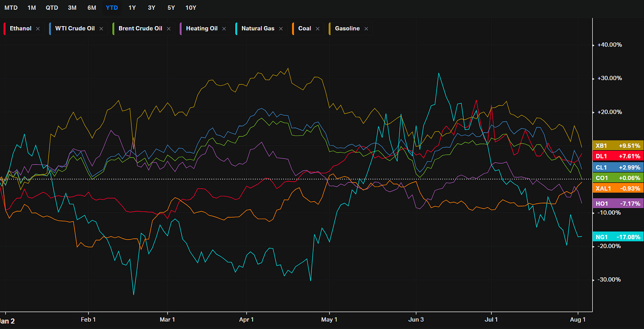Click the Aug 1 date label
Viewport: 644px width, 329px height.
coord(578,319)
